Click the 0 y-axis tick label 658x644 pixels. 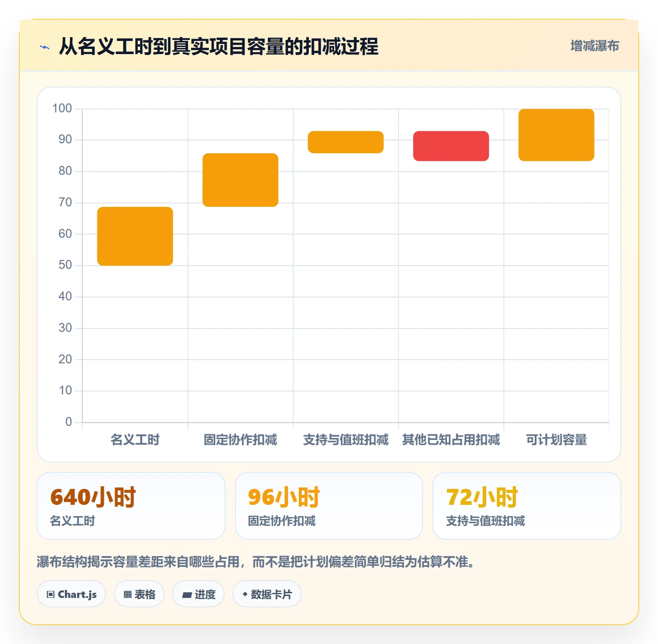coord(69,422)
